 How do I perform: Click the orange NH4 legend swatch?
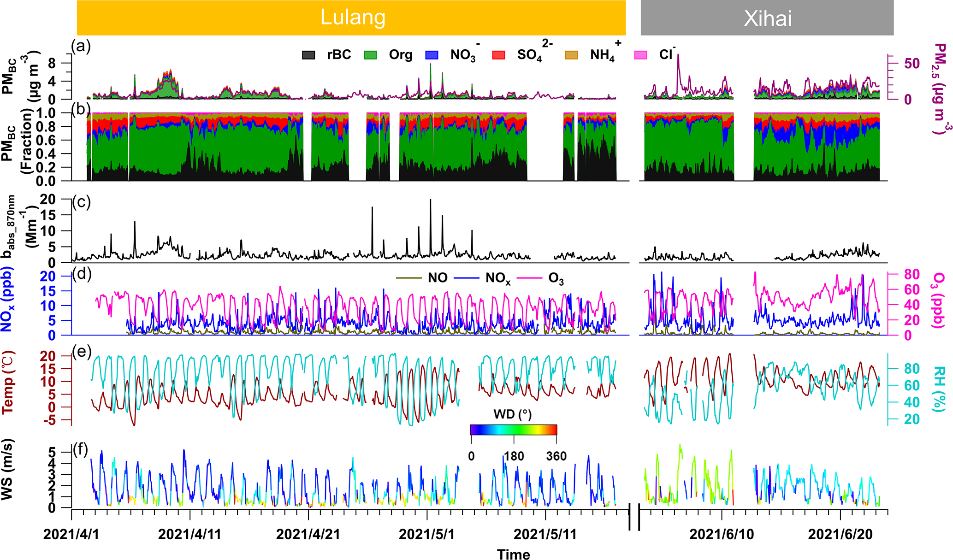[571, 55]
